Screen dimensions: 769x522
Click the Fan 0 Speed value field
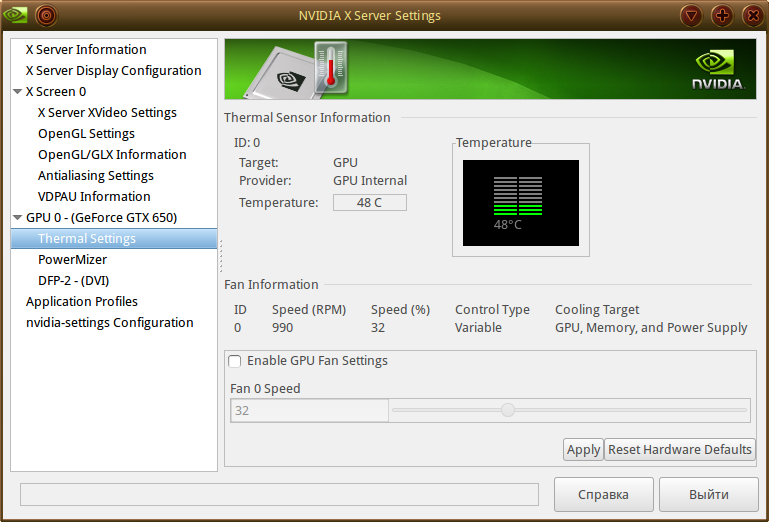point(309,411)
